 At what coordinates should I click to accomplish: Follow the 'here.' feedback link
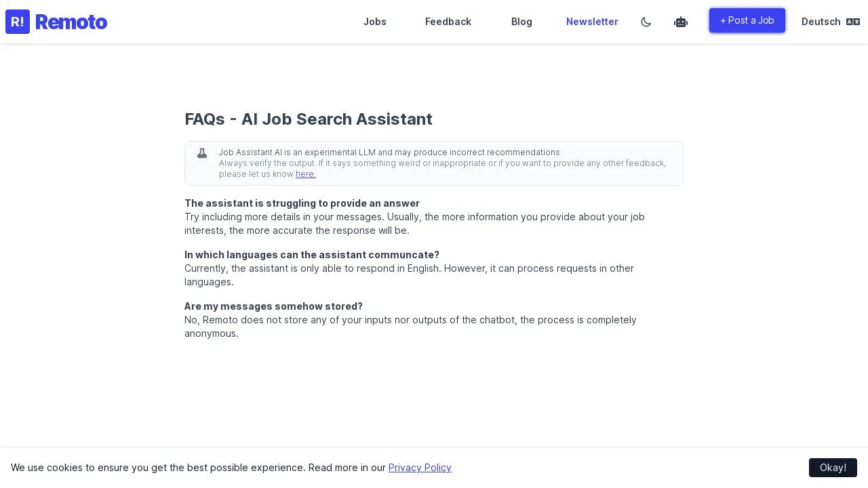click(x=306, y=174)
